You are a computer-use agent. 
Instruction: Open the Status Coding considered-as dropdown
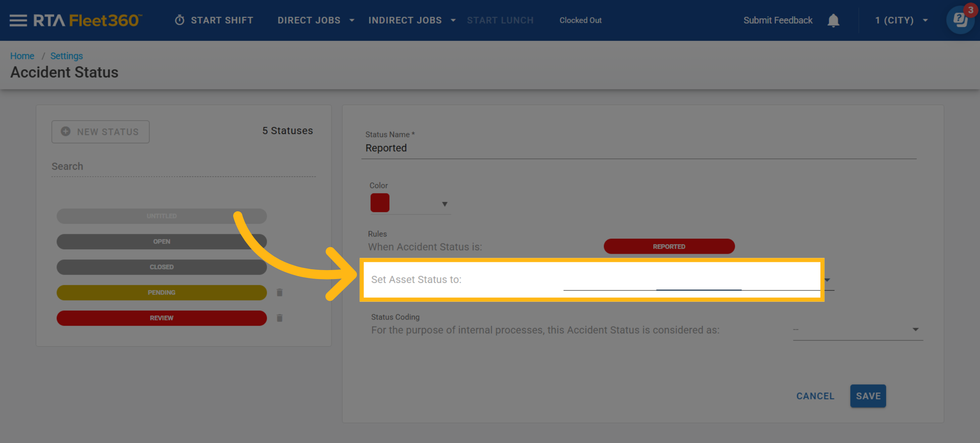(x=857, y=330)
